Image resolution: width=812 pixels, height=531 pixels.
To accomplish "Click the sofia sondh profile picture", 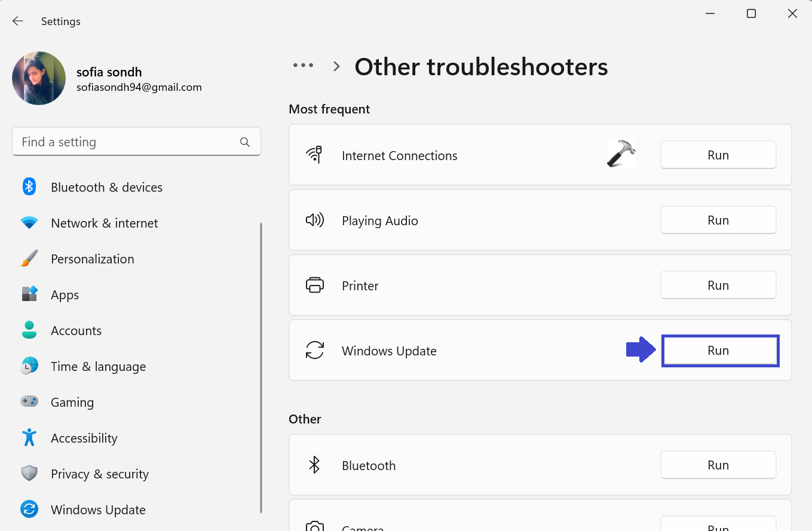I will click(39, 78).
